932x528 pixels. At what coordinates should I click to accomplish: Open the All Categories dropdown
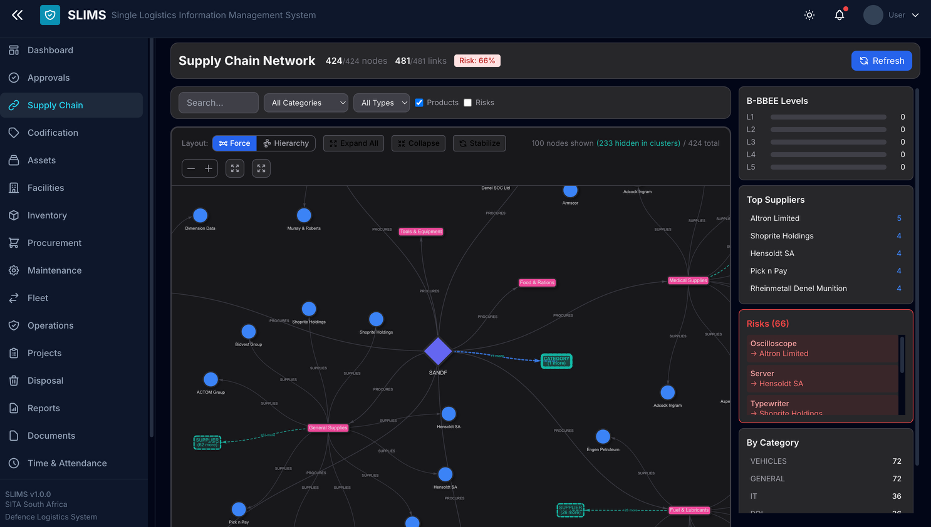pos(306,102)
